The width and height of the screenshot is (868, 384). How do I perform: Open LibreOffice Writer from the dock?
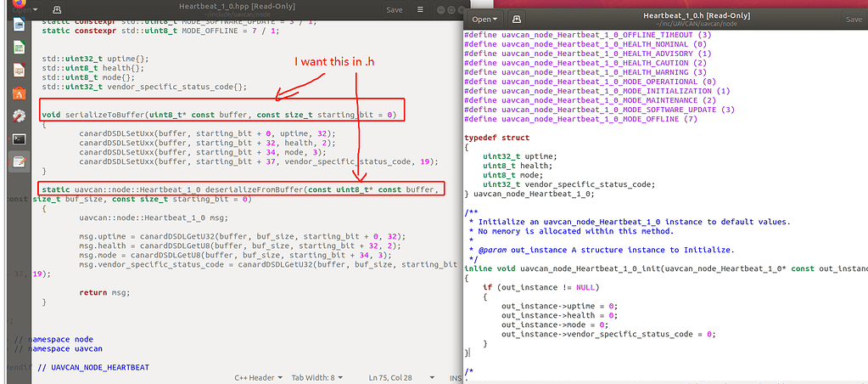[x=19, y=24]
